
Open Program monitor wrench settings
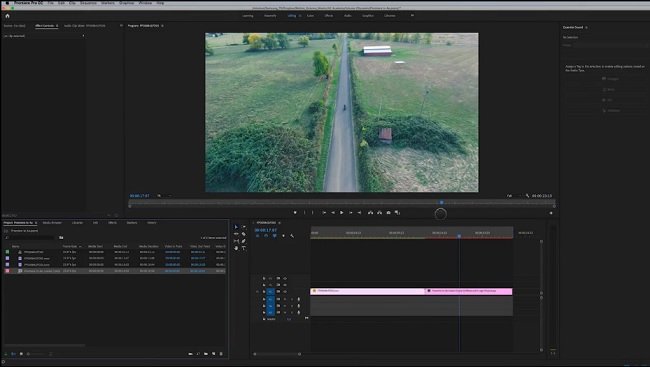coord(527,196)
